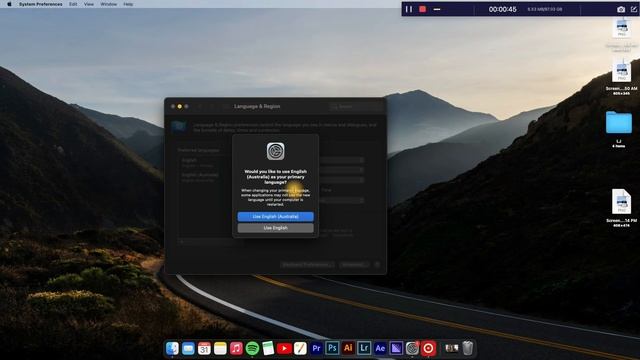Viewport: 640px width, 360px height.
Task: Click the yellow minimize button of Language & Region
Action: (180, 107)
